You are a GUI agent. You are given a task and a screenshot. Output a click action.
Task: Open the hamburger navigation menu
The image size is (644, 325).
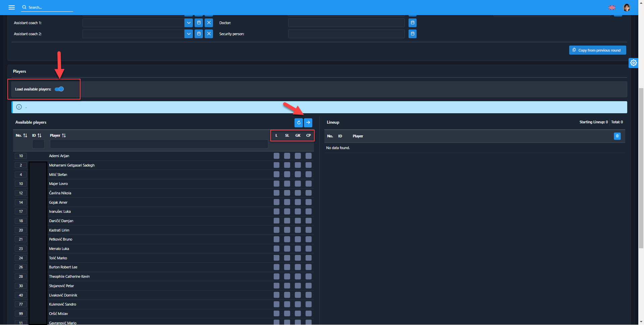[x=12, y=7]
